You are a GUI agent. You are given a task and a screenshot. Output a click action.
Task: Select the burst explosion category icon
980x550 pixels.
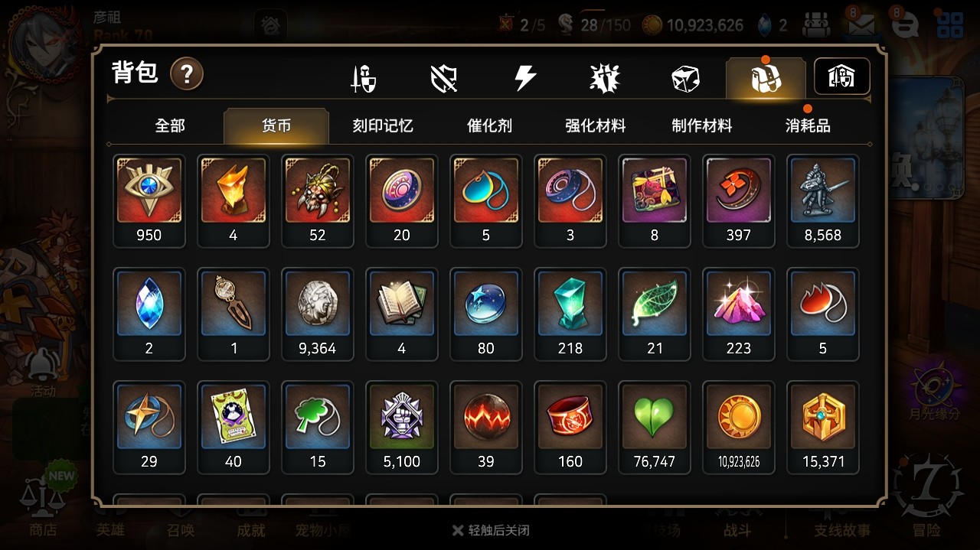(605, 78)
